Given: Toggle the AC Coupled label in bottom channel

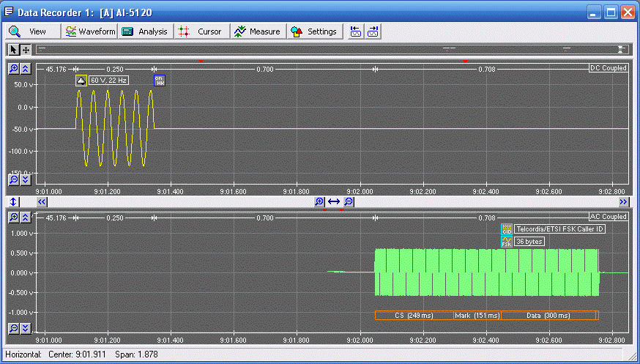Looking at the screenshot, I should [x=608, y=217].
